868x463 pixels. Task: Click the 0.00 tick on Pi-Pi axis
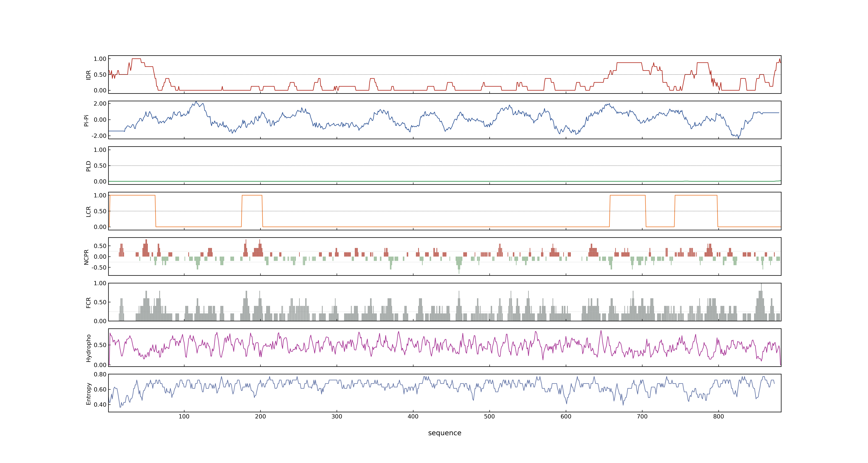[100, 120]
